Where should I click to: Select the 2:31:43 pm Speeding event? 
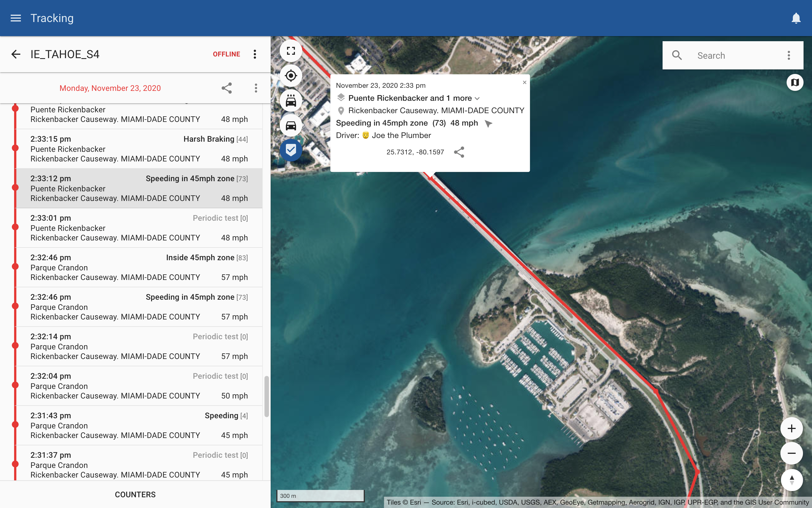139,425
